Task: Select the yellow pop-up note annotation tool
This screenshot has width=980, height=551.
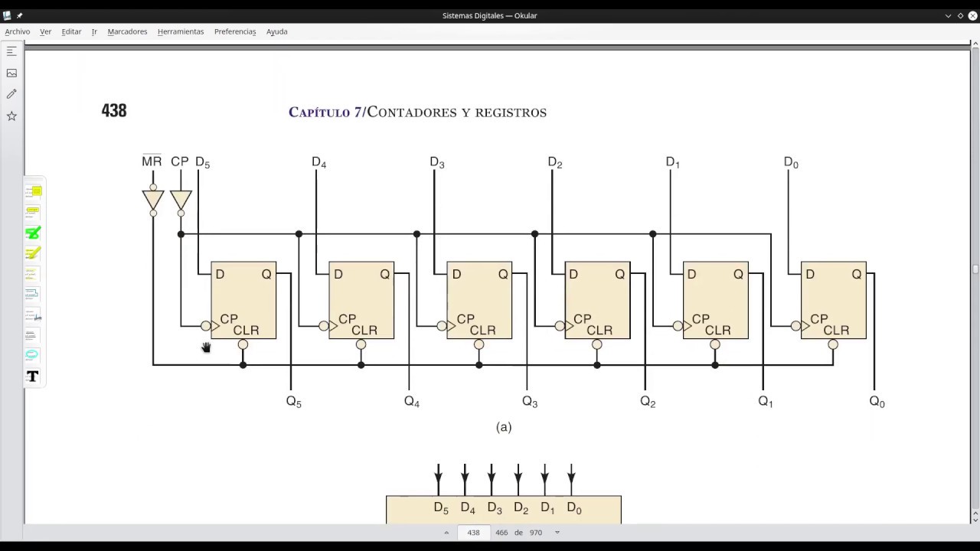Action: pos(33,191)
